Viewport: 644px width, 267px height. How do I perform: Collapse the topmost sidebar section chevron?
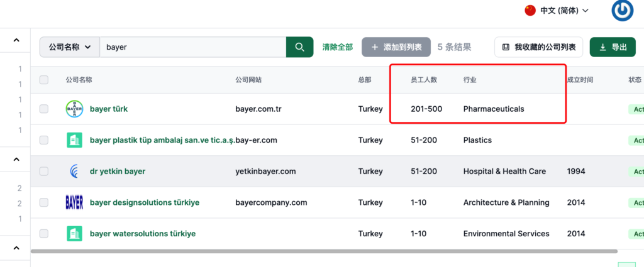(16, 40)
